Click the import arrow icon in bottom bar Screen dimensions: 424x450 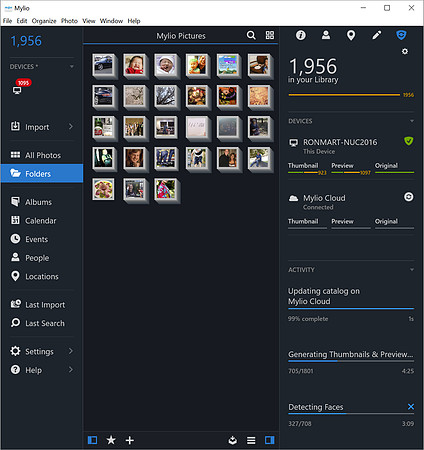tap(233, 440)
